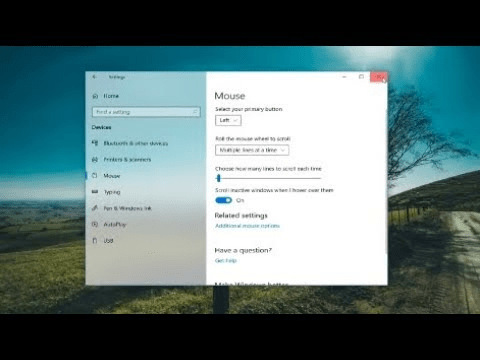Viewport: 480px width, 360px height.
Task: Minimize the Settings window
Action: coord(344,77)
